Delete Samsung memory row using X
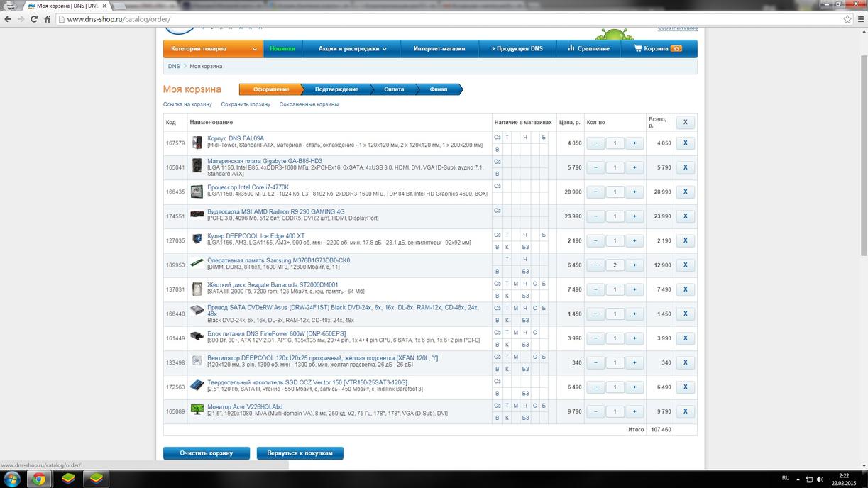This screenshot has width=868, height=488. click(x=685, y=265)
